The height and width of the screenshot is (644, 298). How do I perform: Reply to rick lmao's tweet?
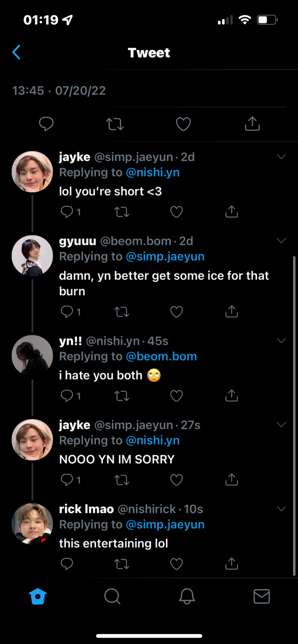click(67, 564)
